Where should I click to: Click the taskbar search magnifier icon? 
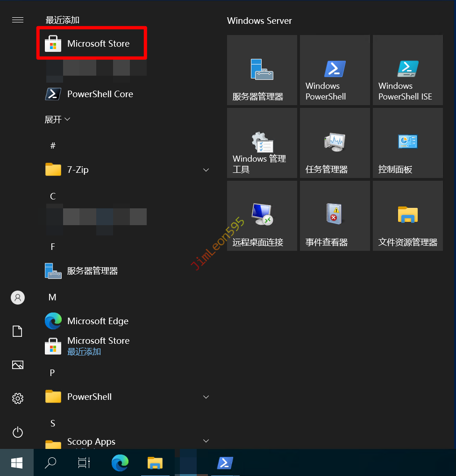tap(50, 462)
